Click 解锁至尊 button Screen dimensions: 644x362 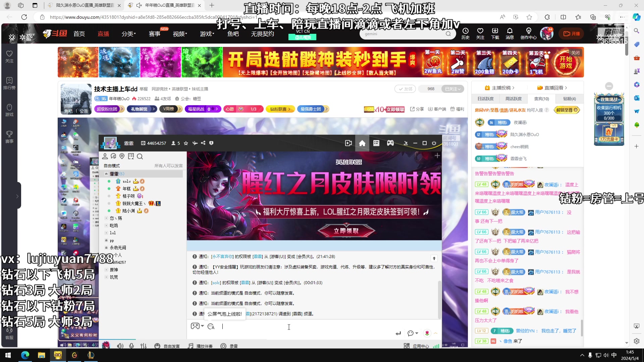point(567,110)
